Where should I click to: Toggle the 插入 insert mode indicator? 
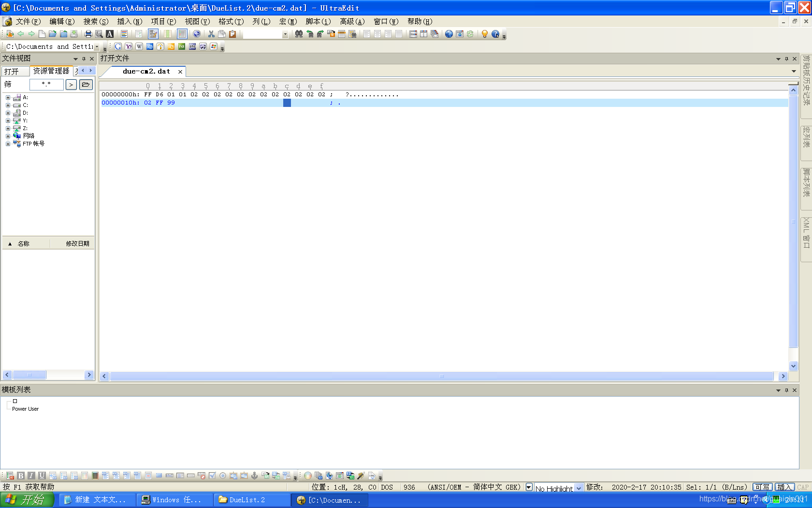coord(785,487)
